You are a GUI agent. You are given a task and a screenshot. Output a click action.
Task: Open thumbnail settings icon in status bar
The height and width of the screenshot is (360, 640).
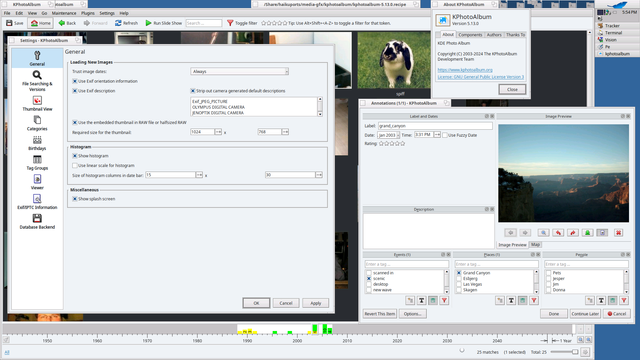586,352
